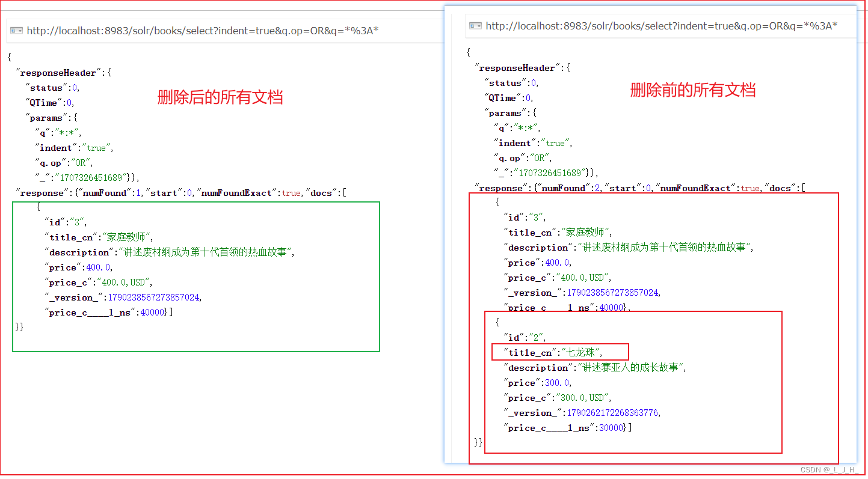The image size is (868, 479).
Task: Select "price":400.0 in the left panel
Action: (79, 268)
